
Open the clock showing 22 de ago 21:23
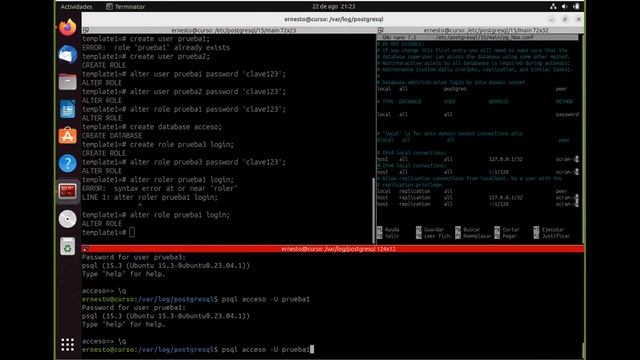pos(333,7)
